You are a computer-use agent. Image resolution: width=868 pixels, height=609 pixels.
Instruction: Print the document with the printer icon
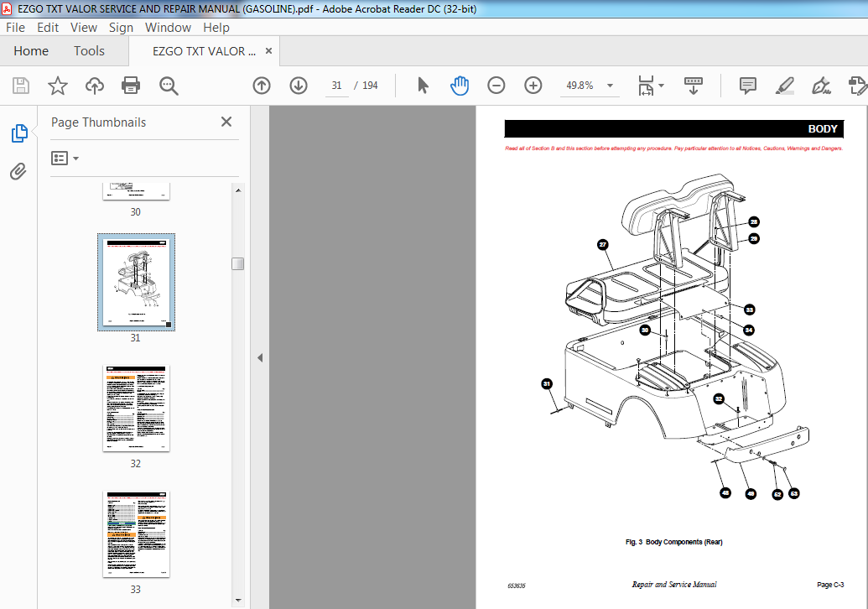pos(131,86)
